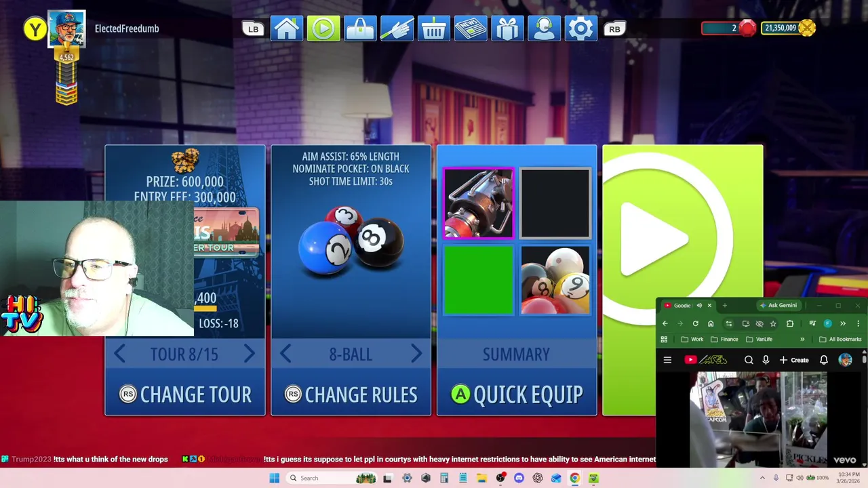868x488 pixels.
Task: Click the PRIZE: 600,000 text
Action: tap(184, 182)
